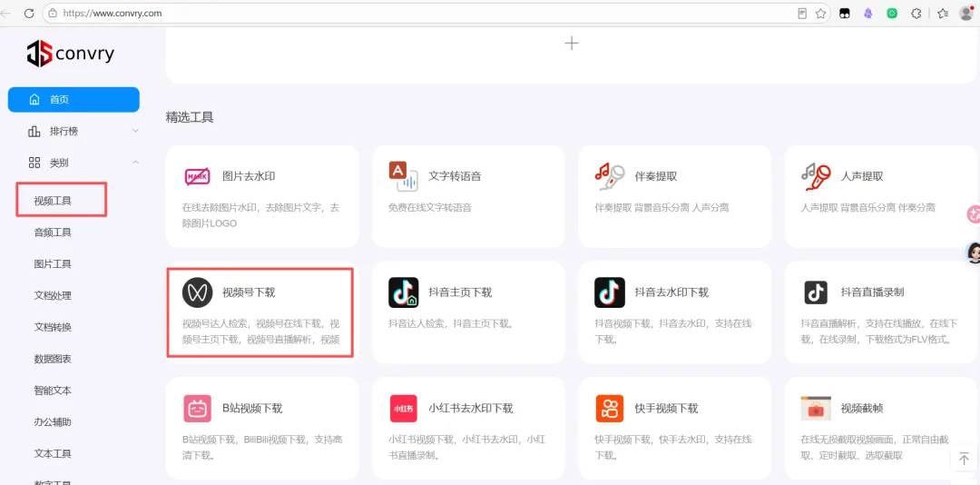Click the convry logo
Image resolution: width=980 pixels, height=485 pixels.
(71, 54)
